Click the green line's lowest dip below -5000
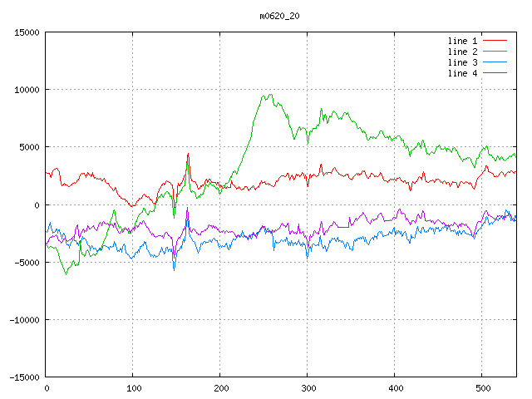 point(66,273)
